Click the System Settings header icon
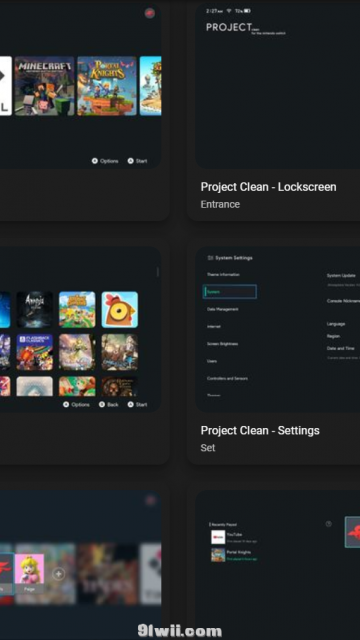This screenshot has height=640, width=360. [x=210, y=258]
